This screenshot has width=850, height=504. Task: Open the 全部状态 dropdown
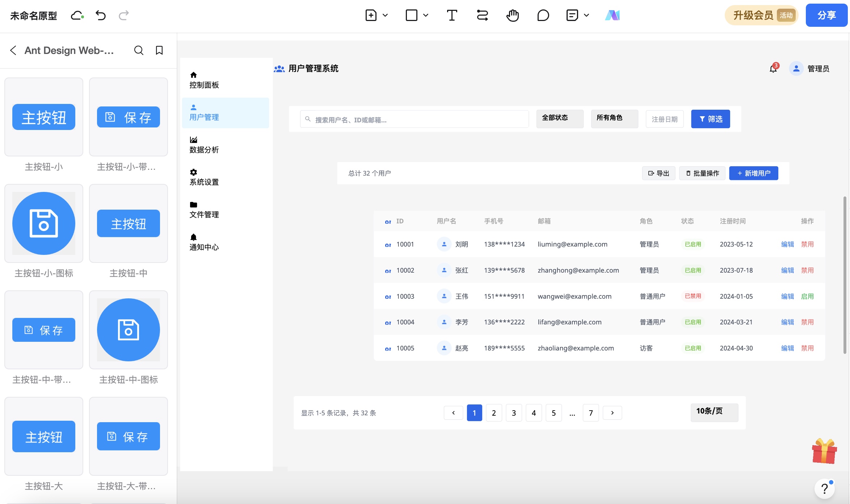point(560,119)
